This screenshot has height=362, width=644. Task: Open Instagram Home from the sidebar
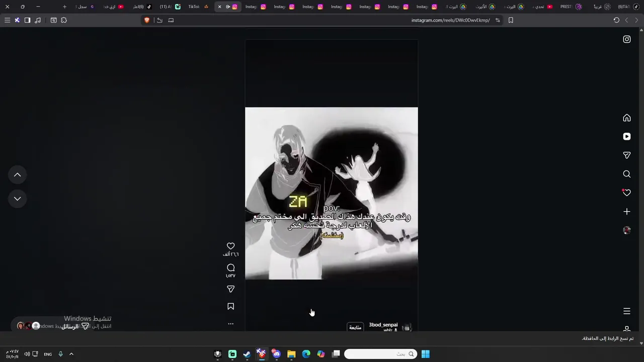(627, 118)
